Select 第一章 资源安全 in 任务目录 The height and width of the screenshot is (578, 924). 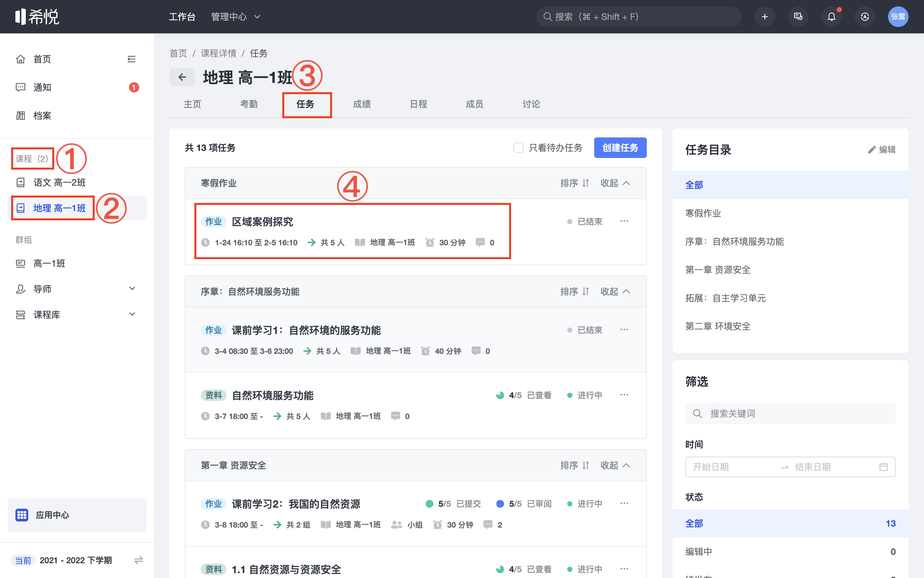790,270
